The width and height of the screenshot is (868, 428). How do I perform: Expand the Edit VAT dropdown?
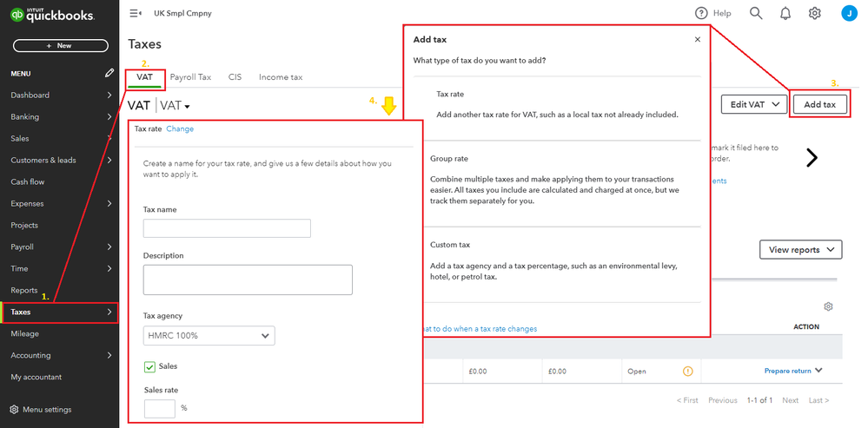coord(754,105)
